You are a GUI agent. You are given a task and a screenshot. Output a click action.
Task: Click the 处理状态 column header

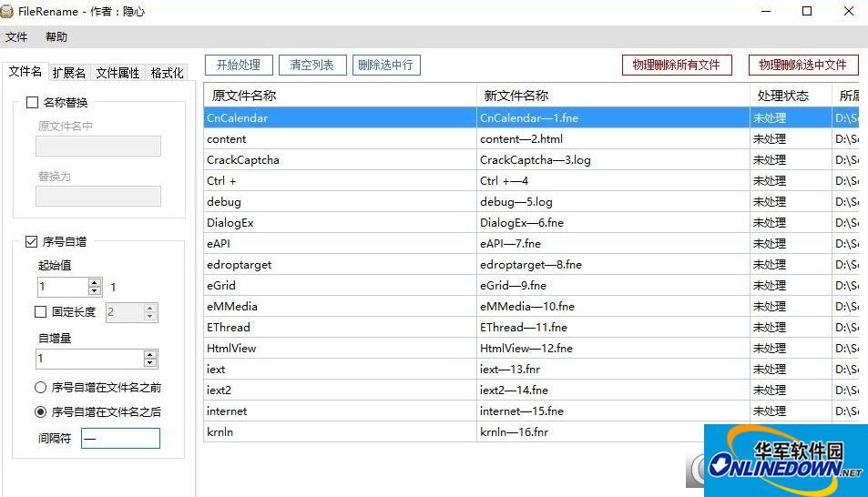[x=791, y=96]
